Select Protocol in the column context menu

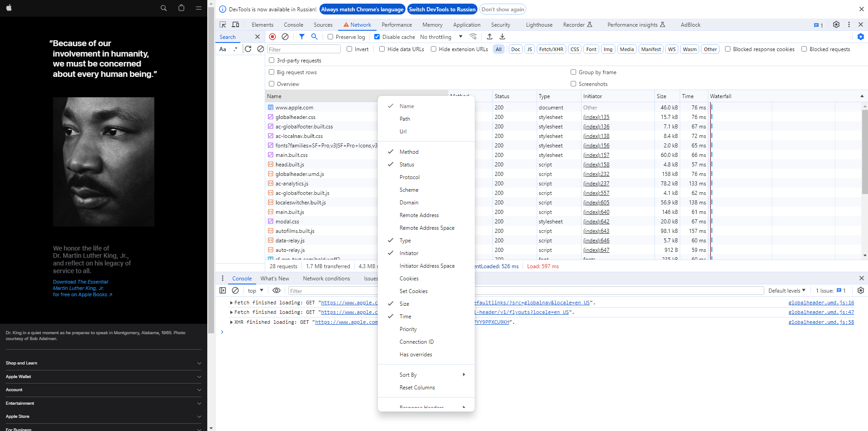point(410,177)
